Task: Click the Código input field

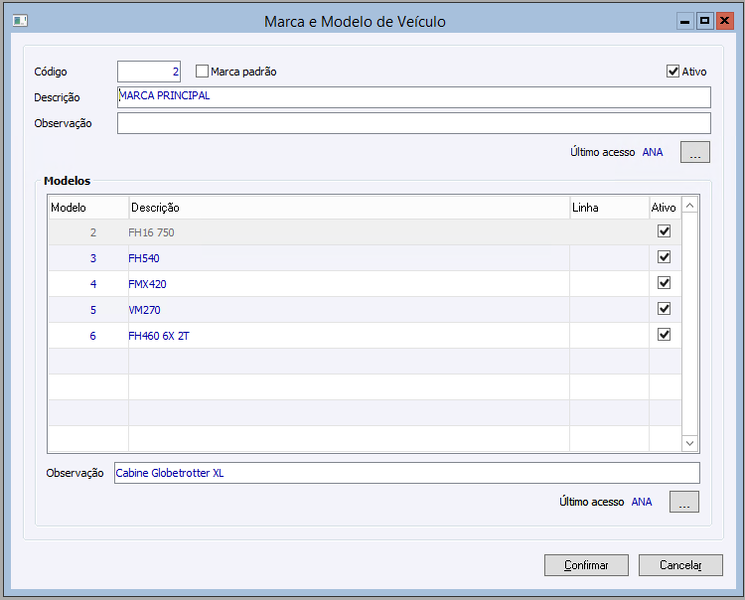Action: 149,72
